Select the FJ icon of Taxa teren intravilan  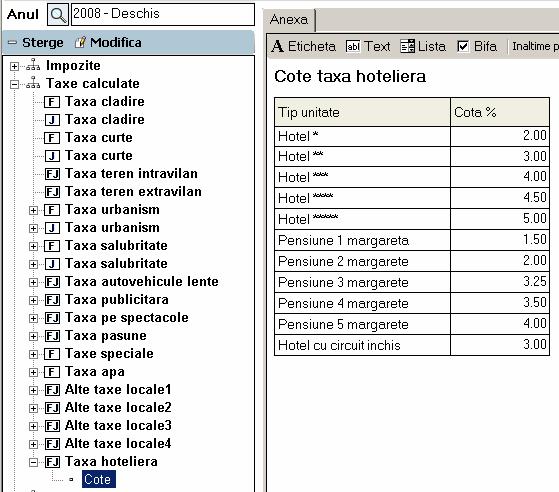(x=52, y=174)
